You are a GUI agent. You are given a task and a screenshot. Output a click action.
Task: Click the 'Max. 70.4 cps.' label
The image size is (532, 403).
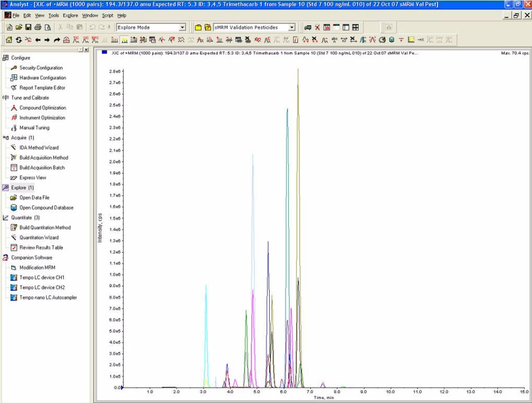[515, 53]
